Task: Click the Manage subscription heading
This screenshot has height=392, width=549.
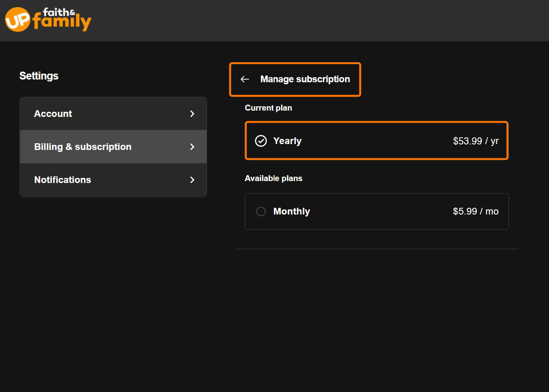Action: coord(305,80)
